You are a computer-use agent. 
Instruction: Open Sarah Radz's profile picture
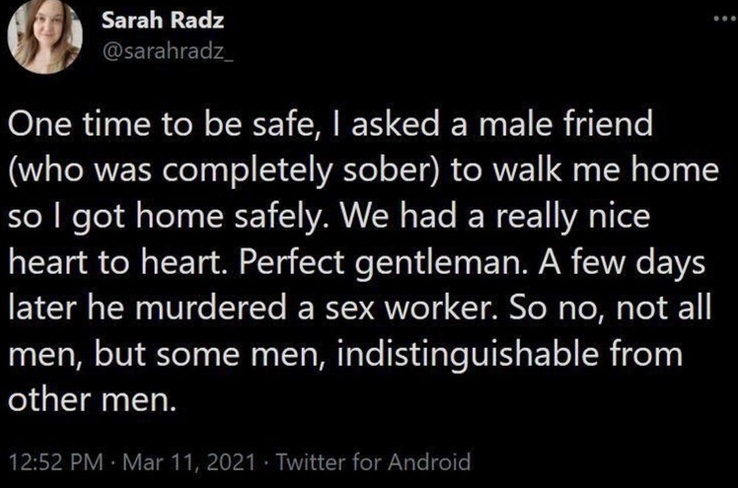click(45, 37)
